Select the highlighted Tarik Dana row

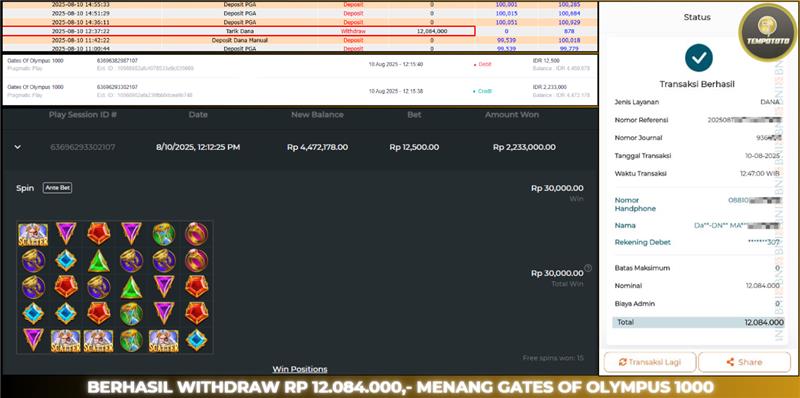pos(239,31)
